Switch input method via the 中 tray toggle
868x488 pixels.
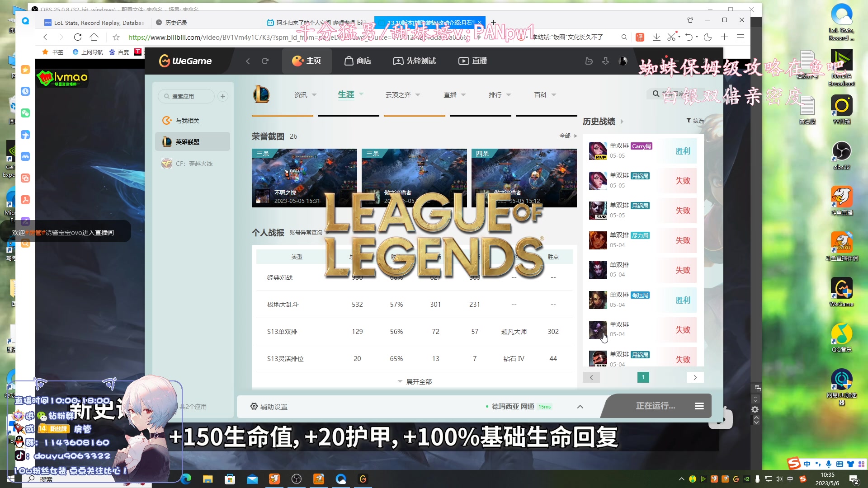point(790,479)
